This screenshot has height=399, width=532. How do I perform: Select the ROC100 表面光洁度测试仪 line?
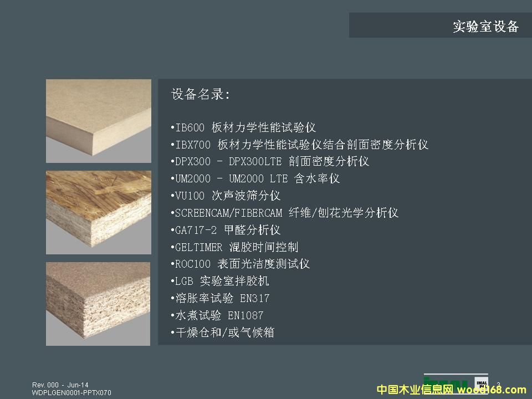[x=241, y=264]
